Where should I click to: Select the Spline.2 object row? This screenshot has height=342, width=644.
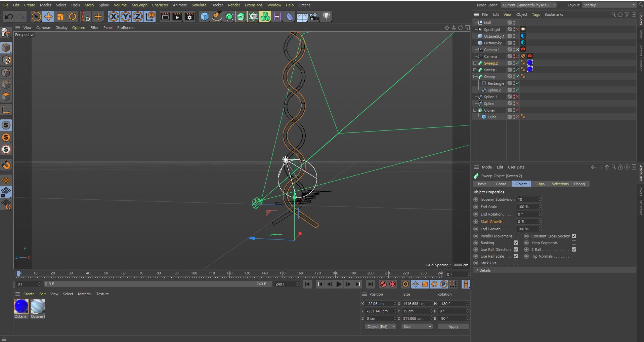(x=494, y=90)
